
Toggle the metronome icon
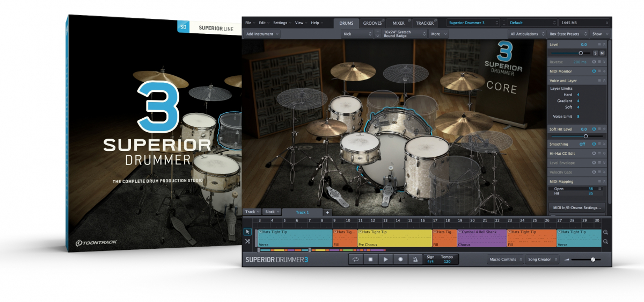click(415, 260)
